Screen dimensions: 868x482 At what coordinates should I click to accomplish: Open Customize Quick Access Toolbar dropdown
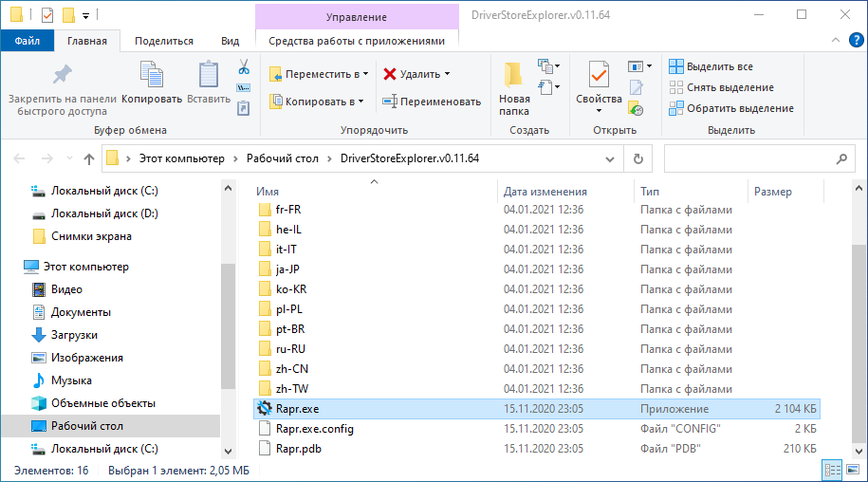pos(85,15)
